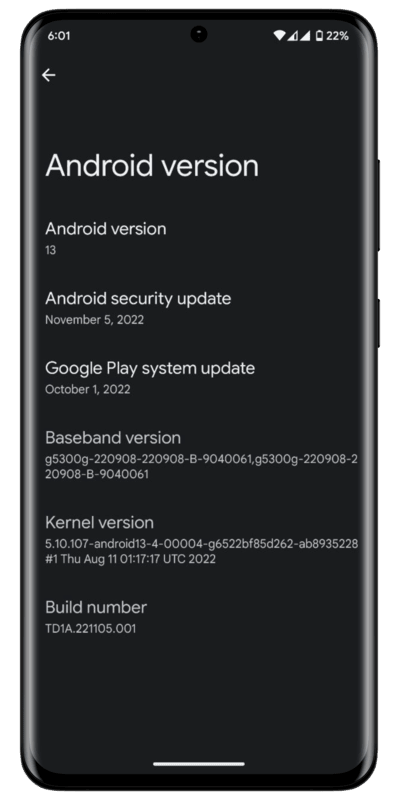Tap the baseband version string g5300g
This screenshot has height=800, width=400.
point(202,467)
